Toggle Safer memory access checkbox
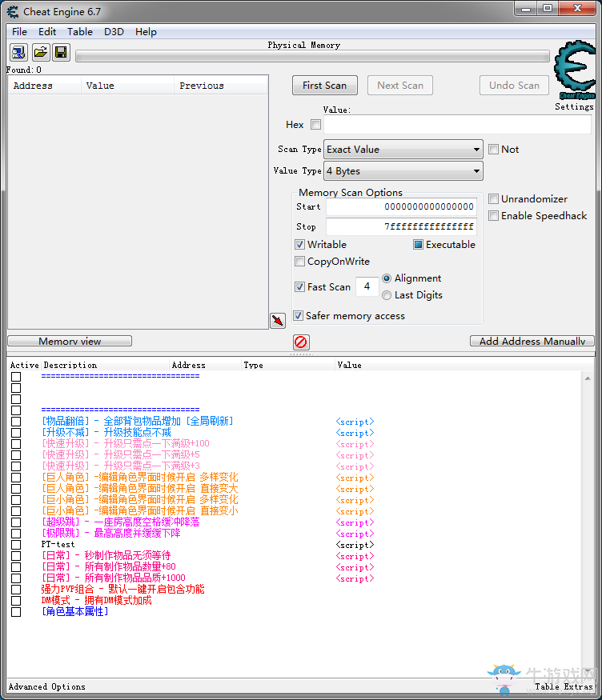This screenshot has height=700, width=602. 298,316
